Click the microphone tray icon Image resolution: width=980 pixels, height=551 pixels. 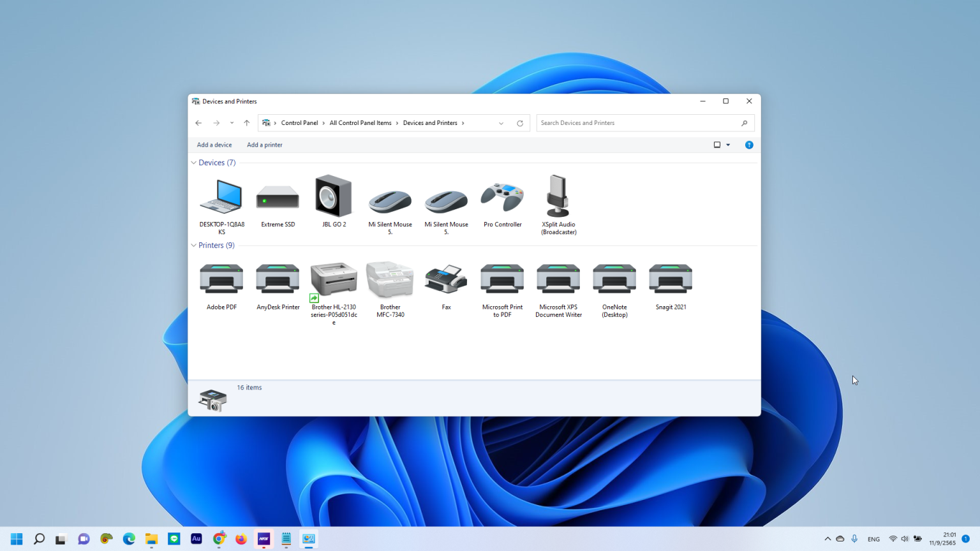click(854, 539)
